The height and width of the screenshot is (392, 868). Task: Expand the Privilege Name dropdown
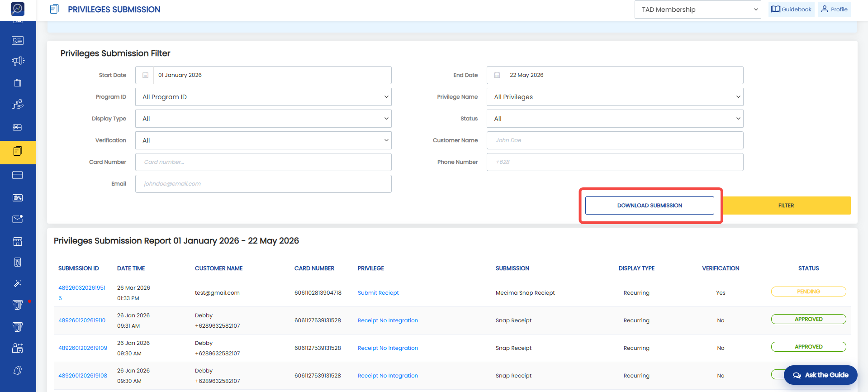coord(615,97)
